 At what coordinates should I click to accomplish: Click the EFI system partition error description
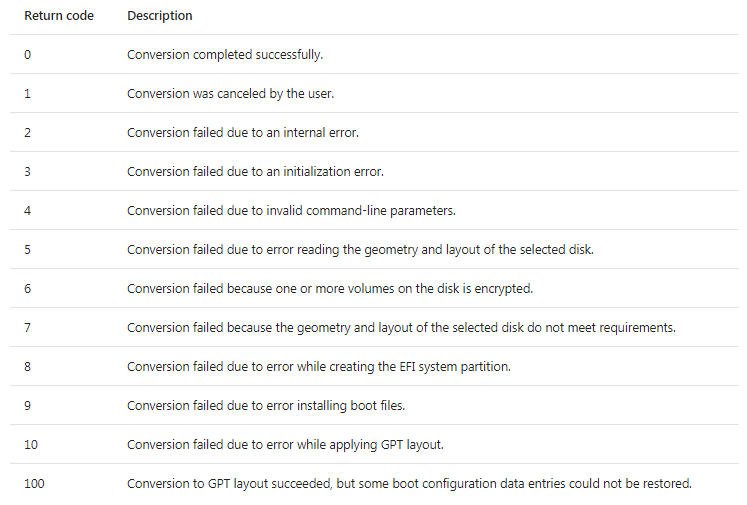318,367
